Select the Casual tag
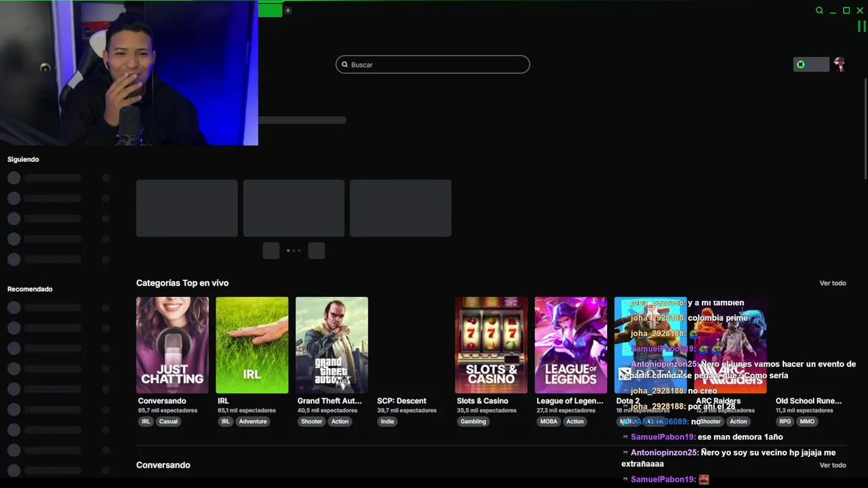Image resolution: width=868 pixels, height=488 pixels. pyautogui.click(x=168, y=422)
